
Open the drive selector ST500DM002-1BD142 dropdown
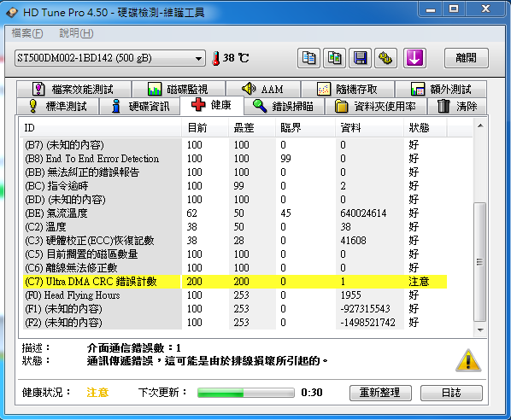coord(110,58)
